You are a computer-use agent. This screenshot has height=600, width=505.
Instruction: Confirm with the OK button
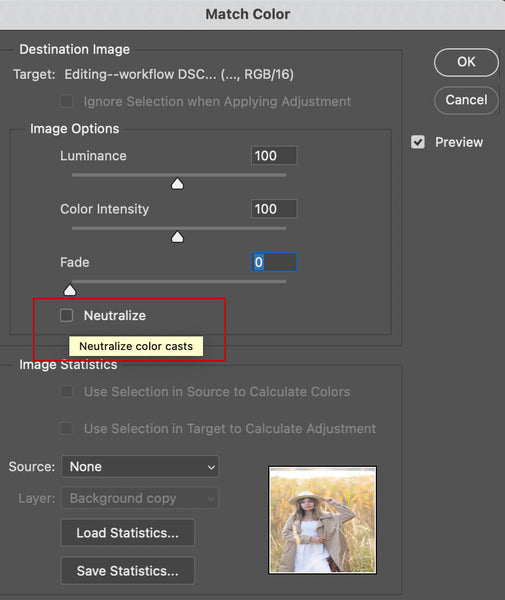tap(466, 62)
